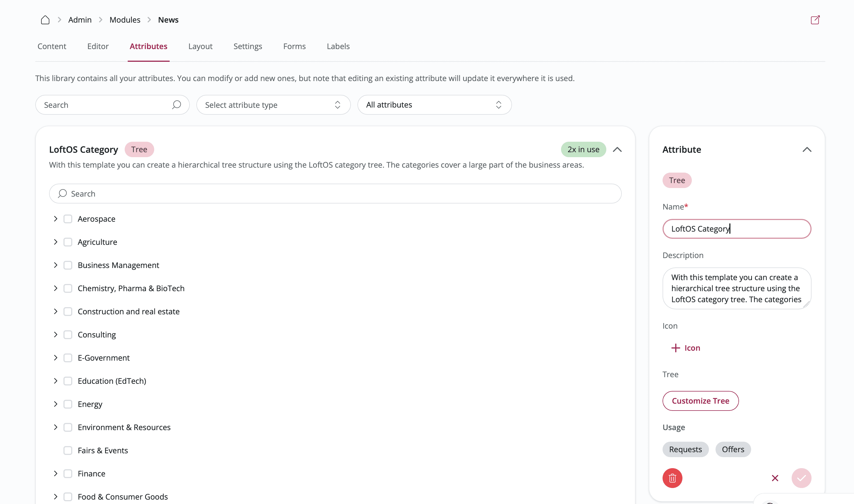Check the Aerospace category checkbox
Screen dimensions: 854x504
[x=68, y=219]
